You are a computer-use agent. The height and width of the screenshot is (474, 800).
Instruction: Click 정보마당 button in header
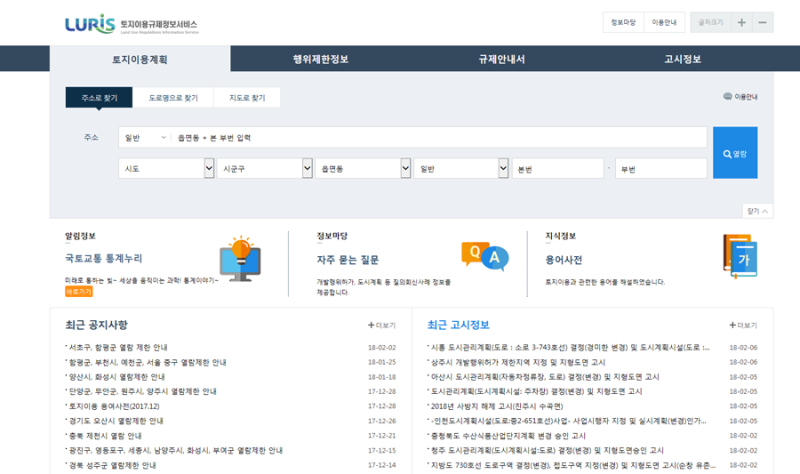pyautogui.click(x=623, y=22)
